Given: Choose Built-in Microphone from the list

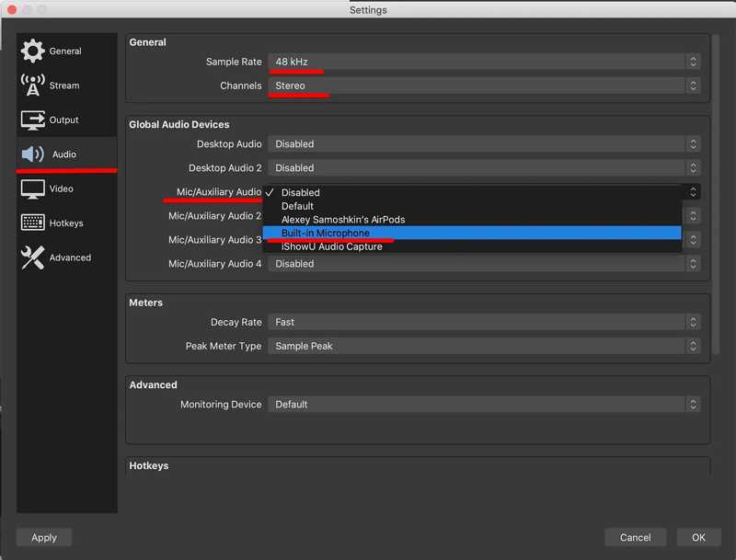Looking at the screenshot, I should (326, 234).
